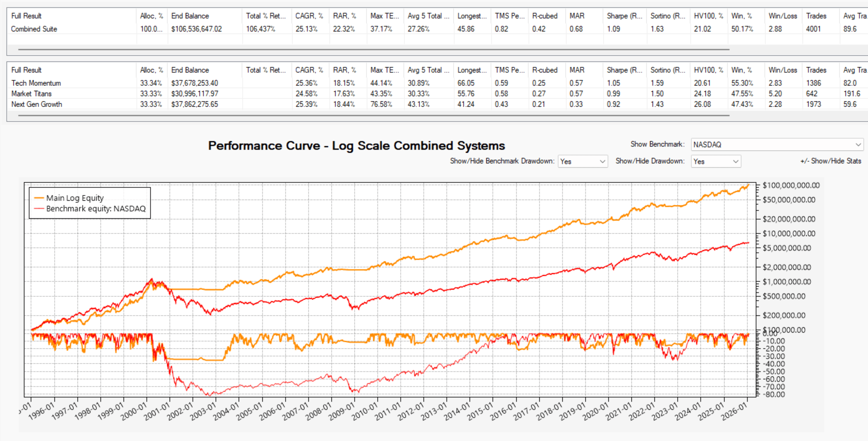Viewport: 868px width, 441px height.
Task: Select the Combined Suite result row
Action: coord(34,29)
